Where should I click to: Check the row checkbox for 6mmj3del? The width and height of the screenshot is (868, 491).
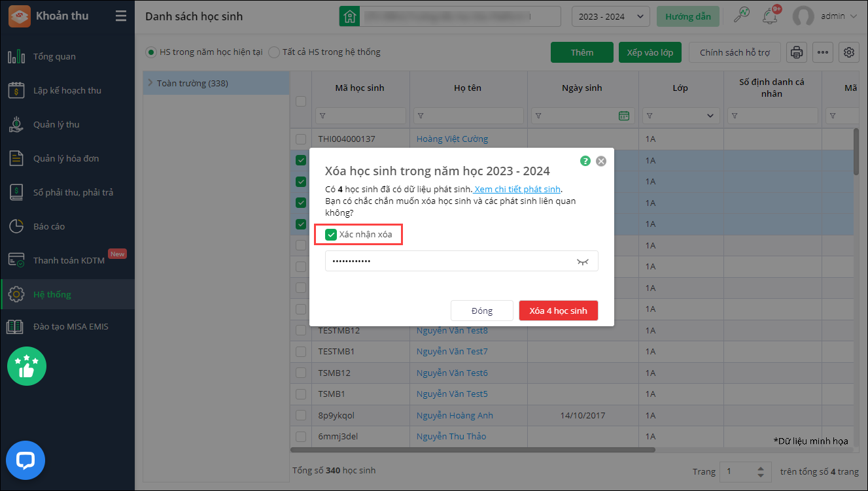coord(301,436)
